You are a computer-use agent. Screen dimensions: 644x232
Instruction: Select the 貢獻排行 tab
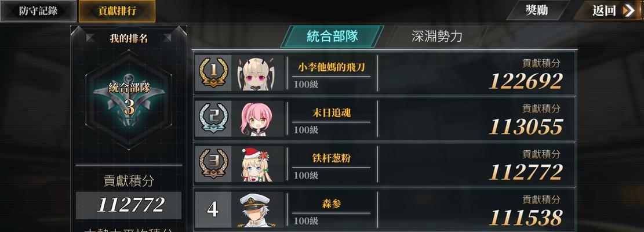coord(117,11)
